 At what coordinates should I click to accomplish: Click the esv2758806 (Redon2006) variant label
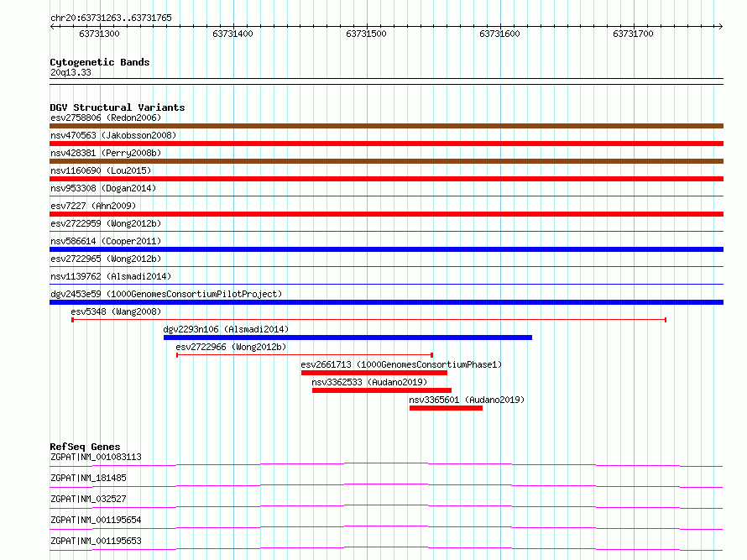click(106, 118)
